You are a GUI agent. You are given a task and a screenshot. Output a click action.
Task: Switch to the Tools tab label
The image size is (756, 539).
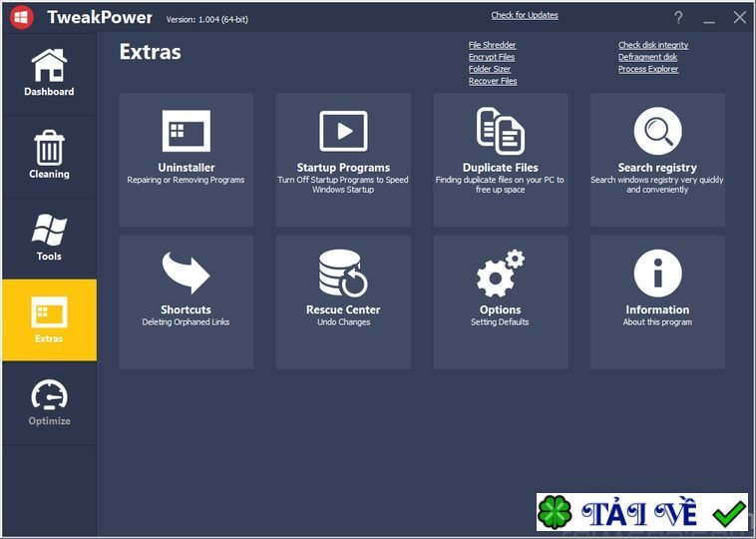[x=49, y=257]
